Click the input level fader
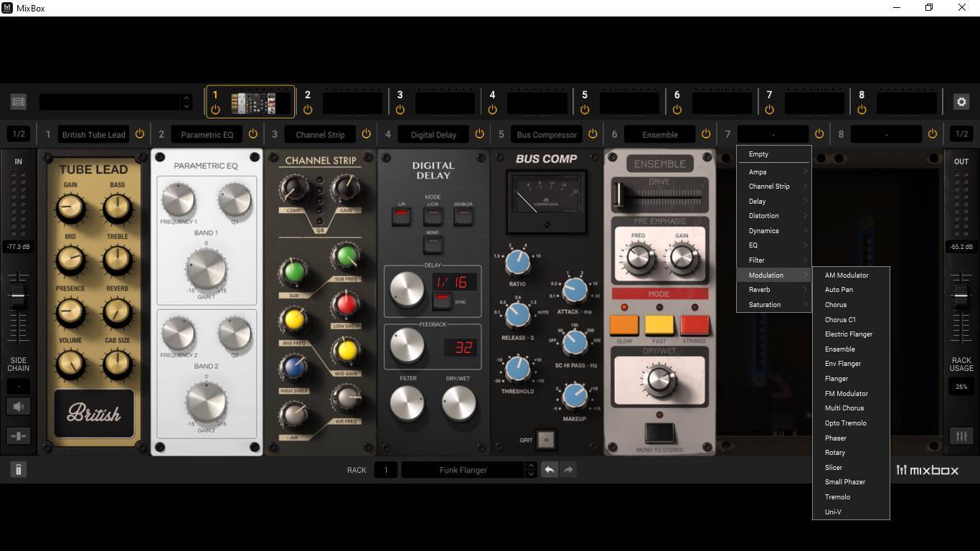 [18, 295]
